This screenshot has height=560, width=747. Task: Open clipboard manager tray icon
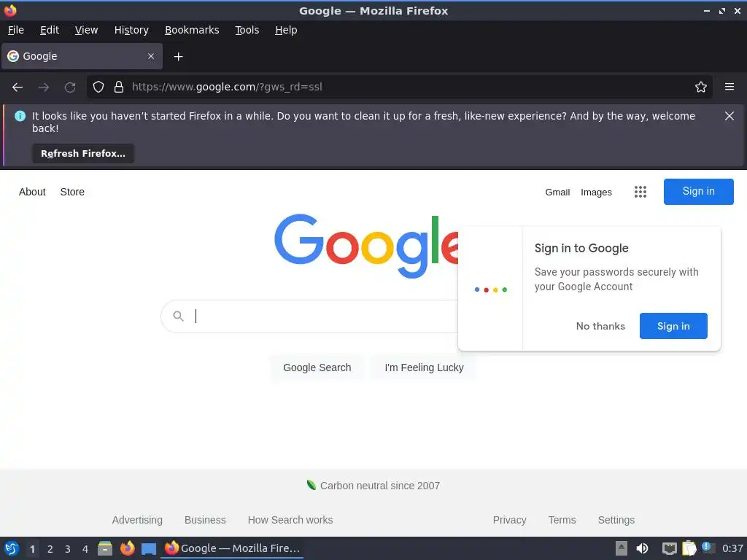pyautogui.click(x=689, y=548)
